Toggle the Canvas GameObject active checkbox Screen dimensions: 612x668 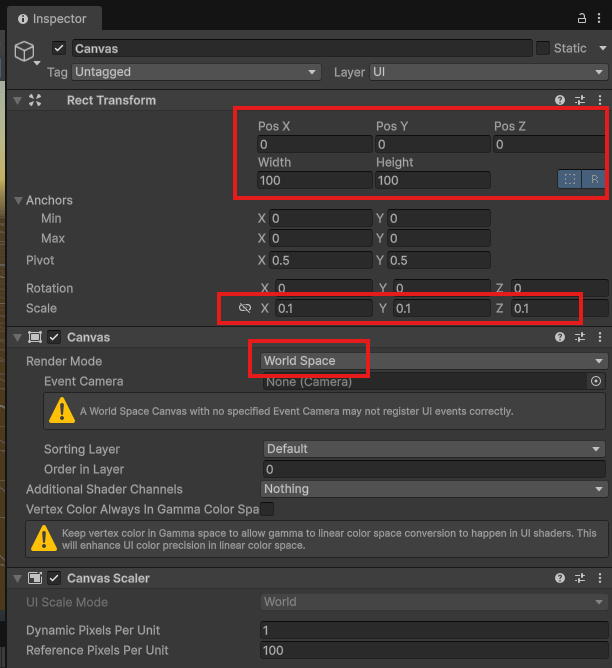coord(59,48)
